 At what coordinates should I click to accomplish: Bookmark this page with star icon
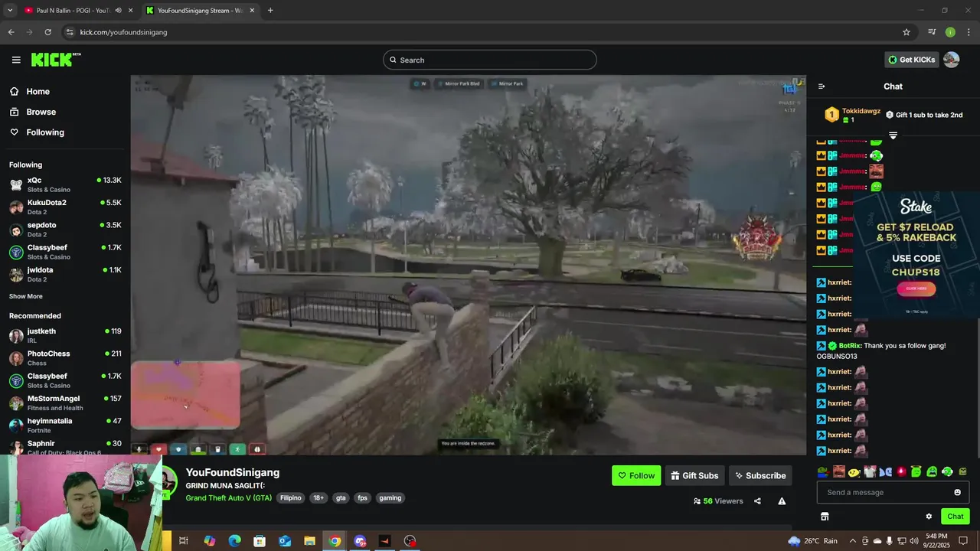pyautogui.click(x=906, y=32)
